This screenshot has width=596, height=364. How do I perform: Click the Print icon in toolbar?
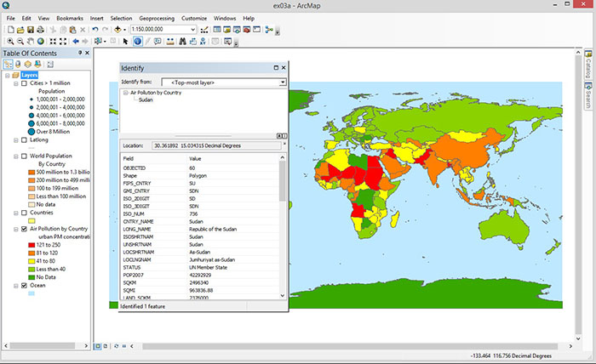click(40, 30)
